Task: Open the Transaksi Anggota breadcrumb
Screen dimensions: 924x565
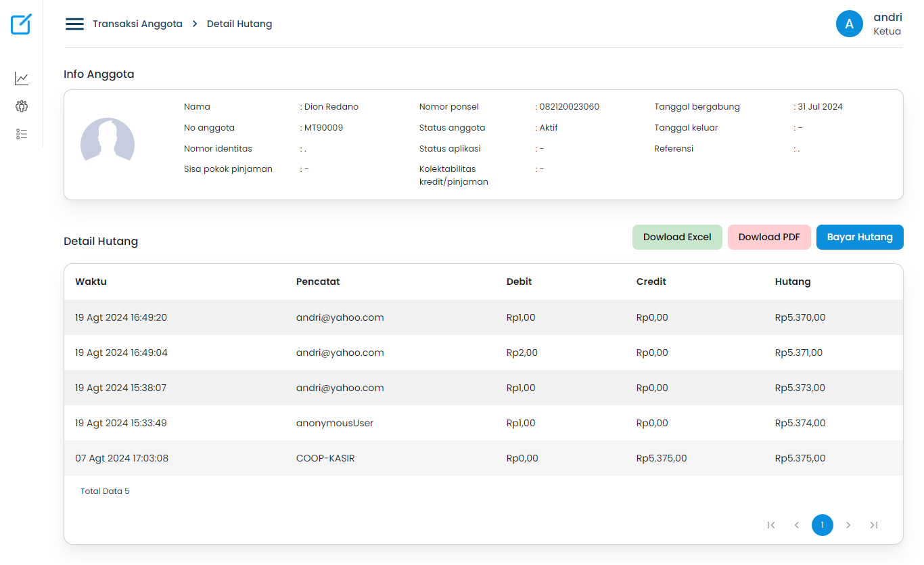Action: coord(136,23)
